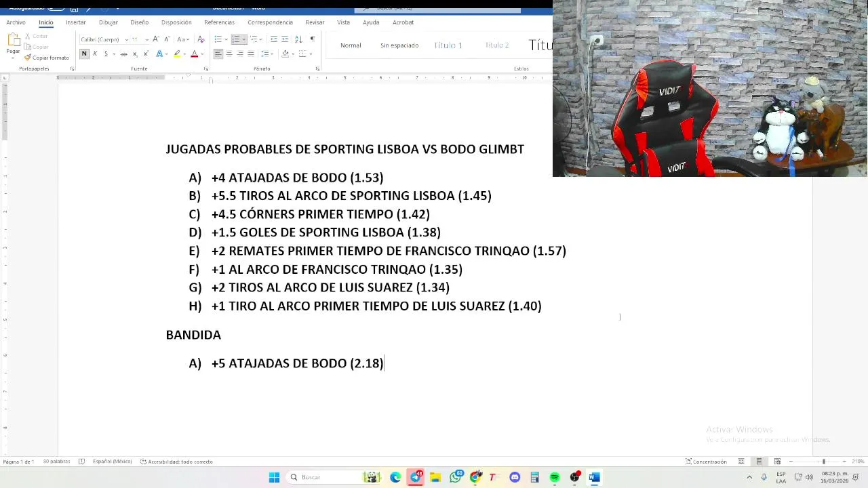Toggle show paragraph marks
The height and width of the screenshot is (488, 868).
[x=313, y=39]
